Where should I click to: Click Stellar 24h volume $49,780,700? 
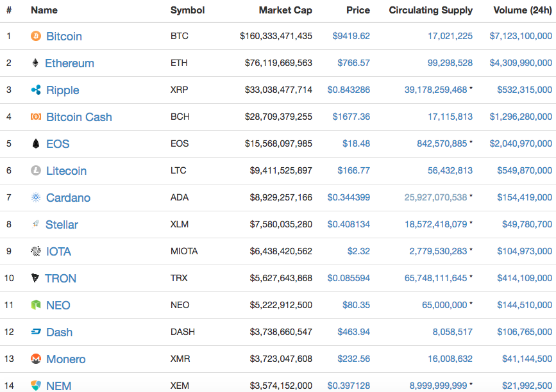(x=527, y=224)
